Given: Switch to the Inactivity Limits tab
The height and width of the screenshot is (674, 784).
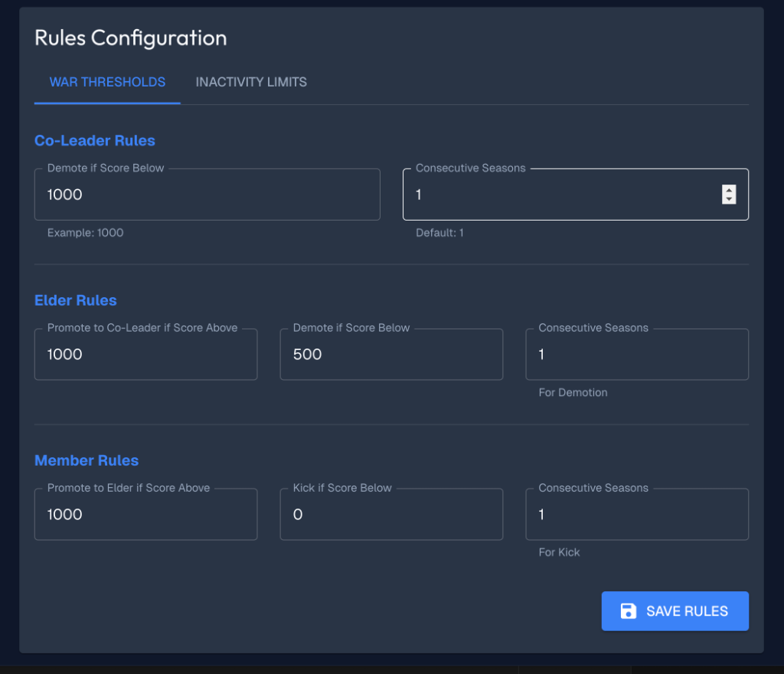Looking at the screenshot, I should coord(251,82).
